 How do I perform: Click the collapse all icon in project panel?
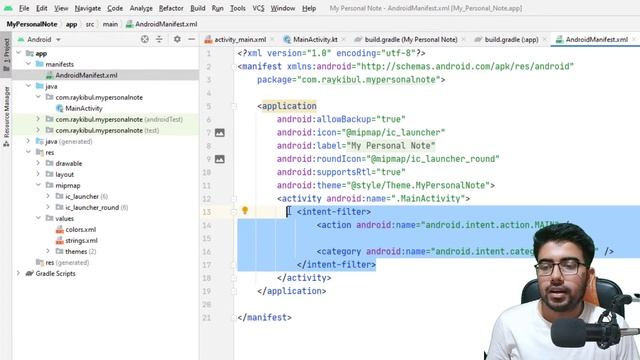click(159, 39)
